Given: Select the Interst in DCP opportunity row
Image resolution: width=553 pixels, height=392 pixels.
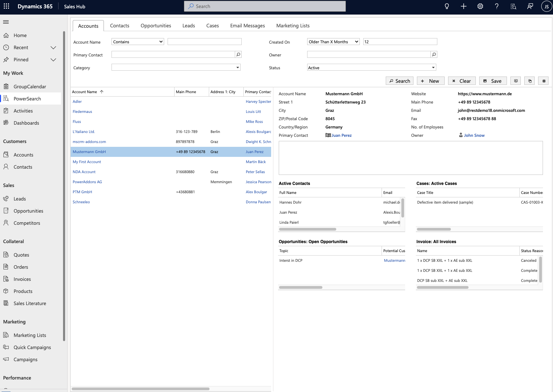Looking at the screenshot, I should click(342, 260).
